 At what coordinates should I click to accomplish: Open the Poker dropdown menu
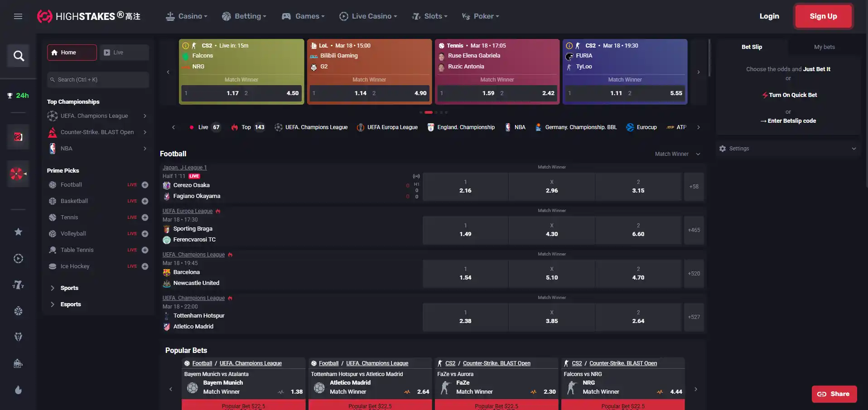pyautogui.click(x=480, y=16)
